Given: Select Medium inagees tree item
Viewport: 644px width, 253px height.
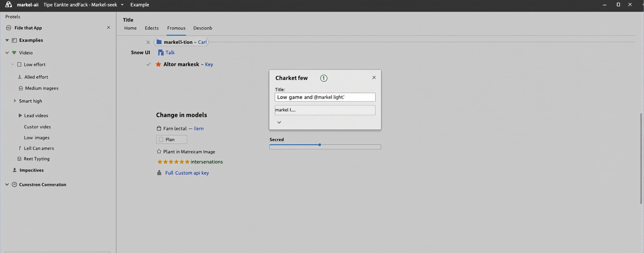Looking at the screenshot, I should 42,88.
